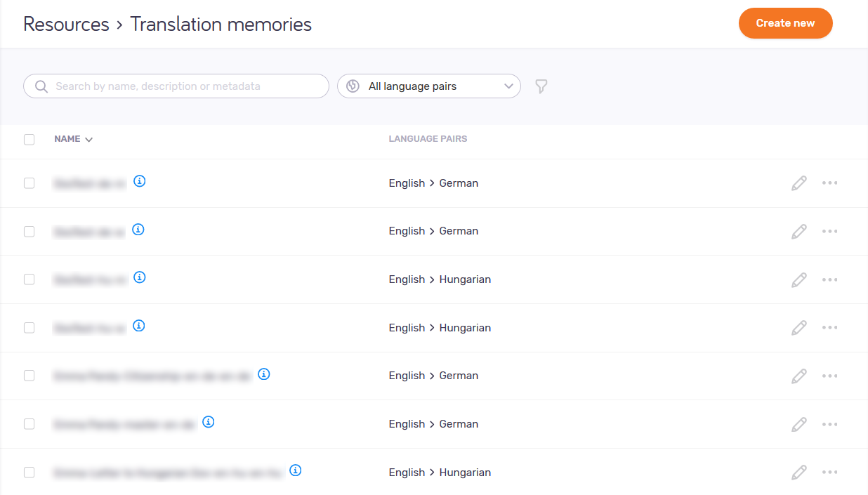Click pencil icon on last visible row
The image size is (868, 495).
click(x=798, y=473)
